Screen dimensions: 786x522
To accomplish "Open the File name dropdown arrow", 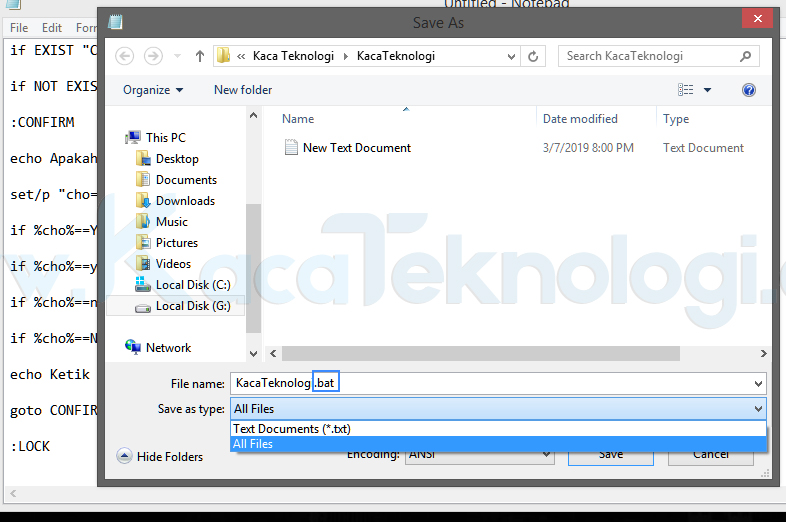I will tap(758, 384).
